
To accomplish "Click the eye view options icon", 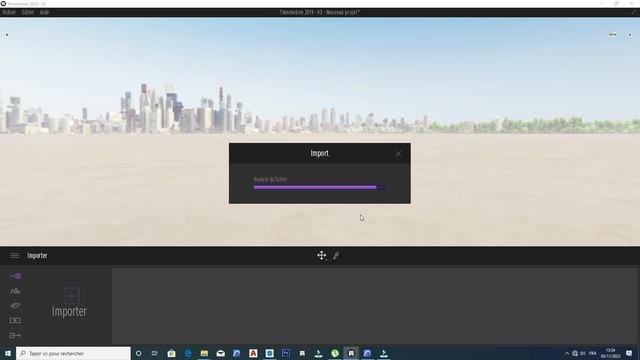I will (x=613, y=35).
